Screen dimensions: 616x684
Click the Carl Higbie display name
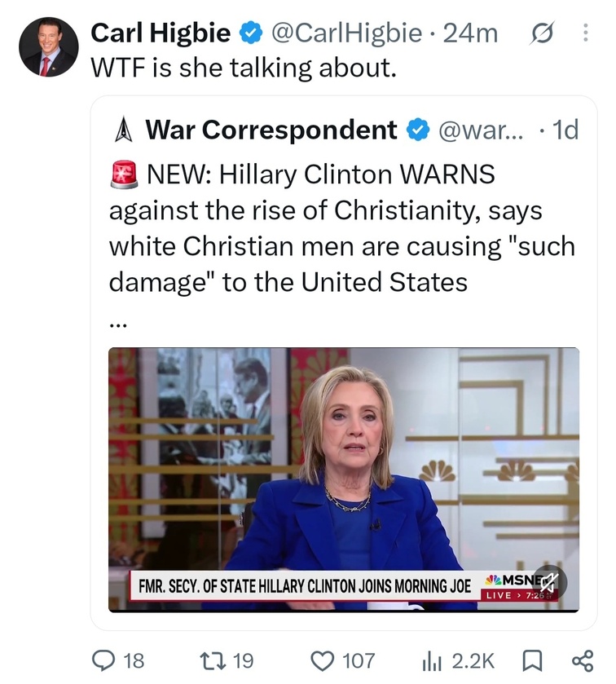(161, 33)
